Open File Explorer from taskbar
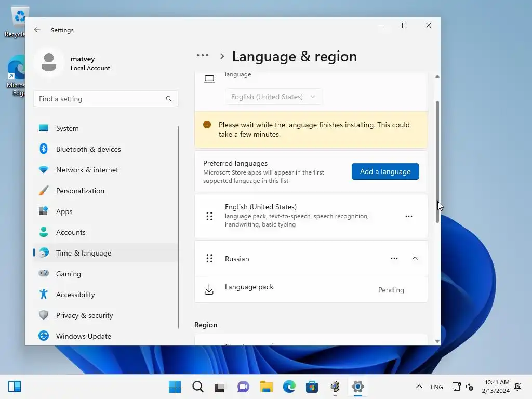This screenshot has height=399, width=532. tap(267, 387)
